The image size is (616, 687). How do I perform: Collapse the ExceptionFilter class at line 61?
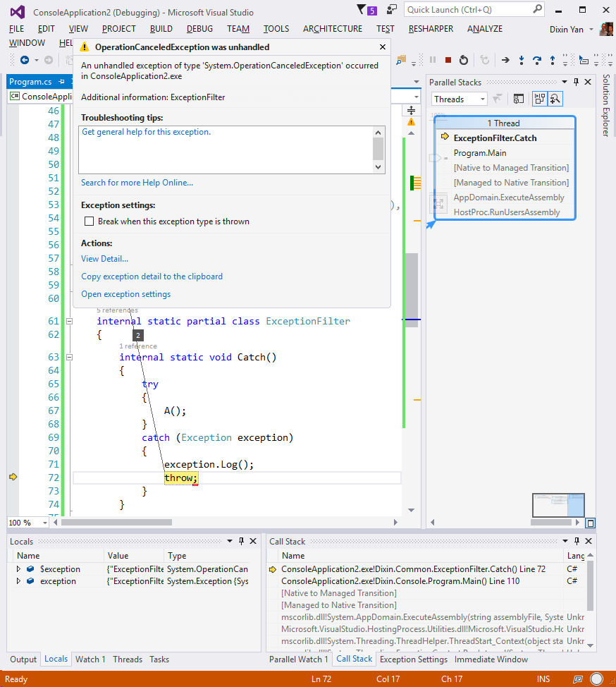point(69,321)
